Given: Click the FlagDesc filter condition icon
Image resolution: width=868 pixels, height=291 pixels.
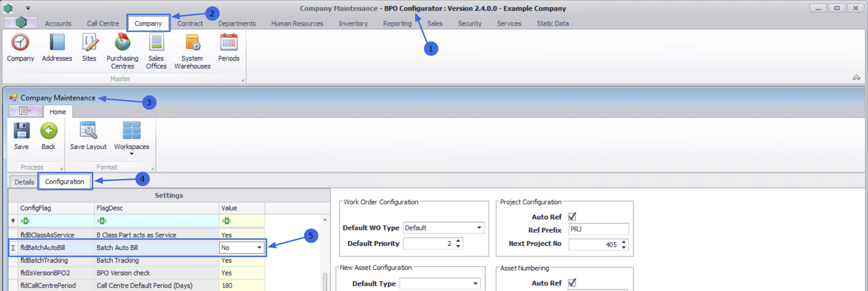Looking at the screenshot, I should 102,221.
